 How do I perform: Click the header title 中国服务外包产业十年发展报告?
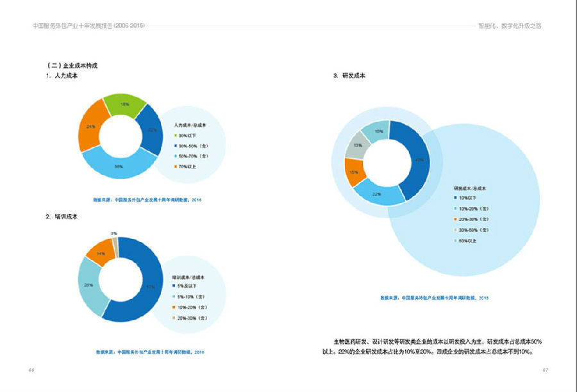pos(88,26)
